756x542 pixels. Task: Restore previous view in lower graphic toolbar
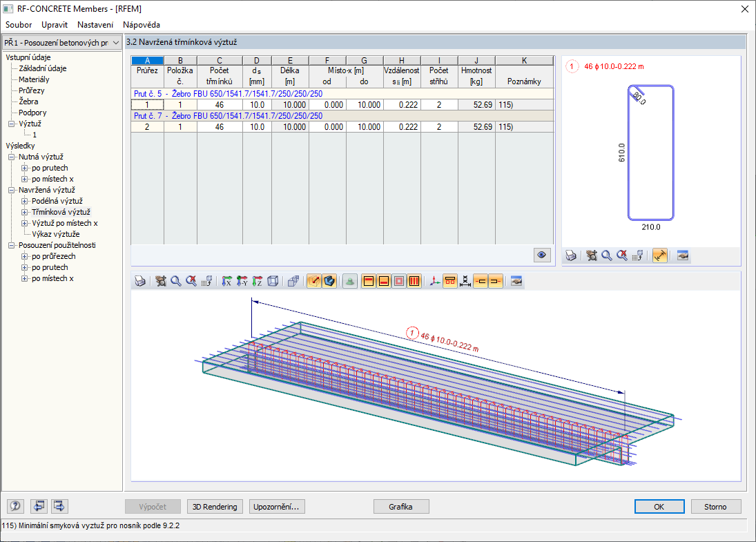coord(207,281)
